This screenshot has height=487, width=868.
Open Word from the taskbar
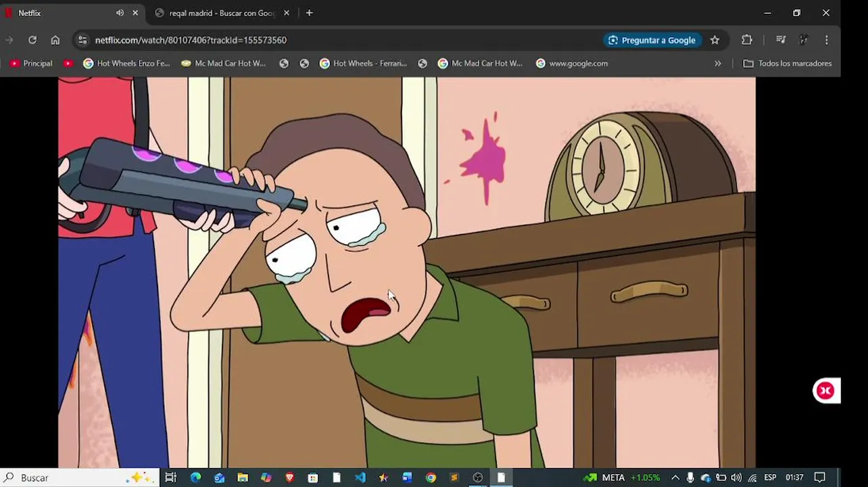[407, 478]
